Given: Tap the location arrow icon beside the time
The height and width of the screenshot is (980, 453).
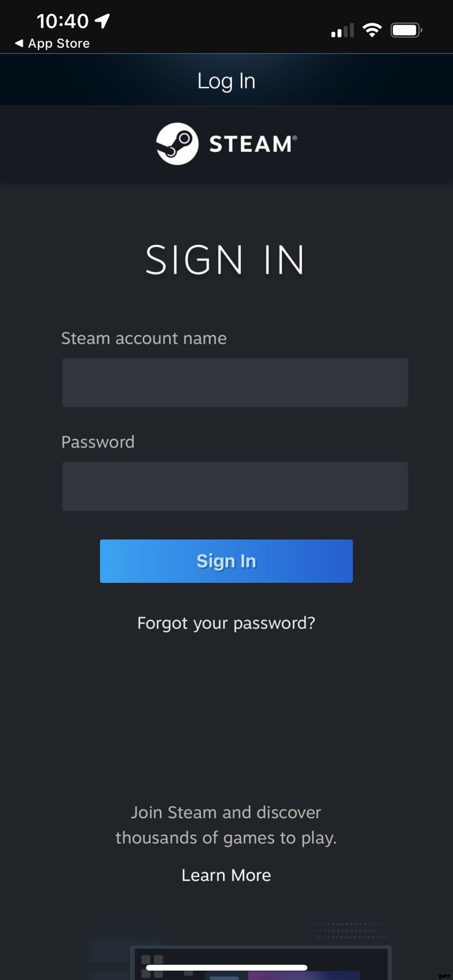Looking at the screenshot, I should tap(102, 21).
